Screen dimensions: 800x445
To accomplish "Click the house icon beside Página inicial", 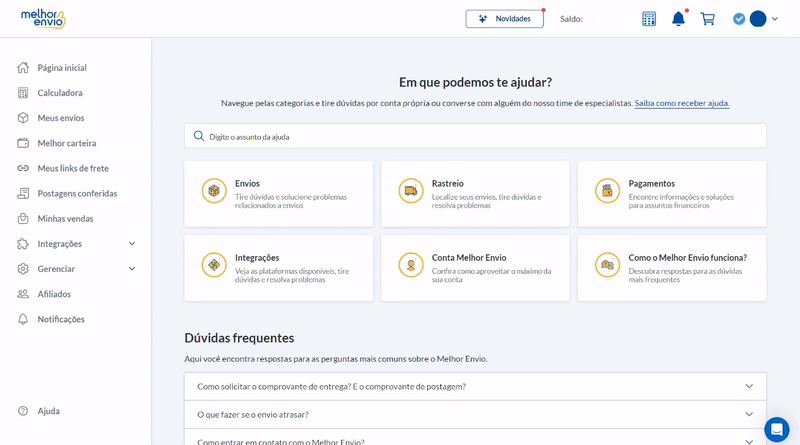I will click(23, 67).
